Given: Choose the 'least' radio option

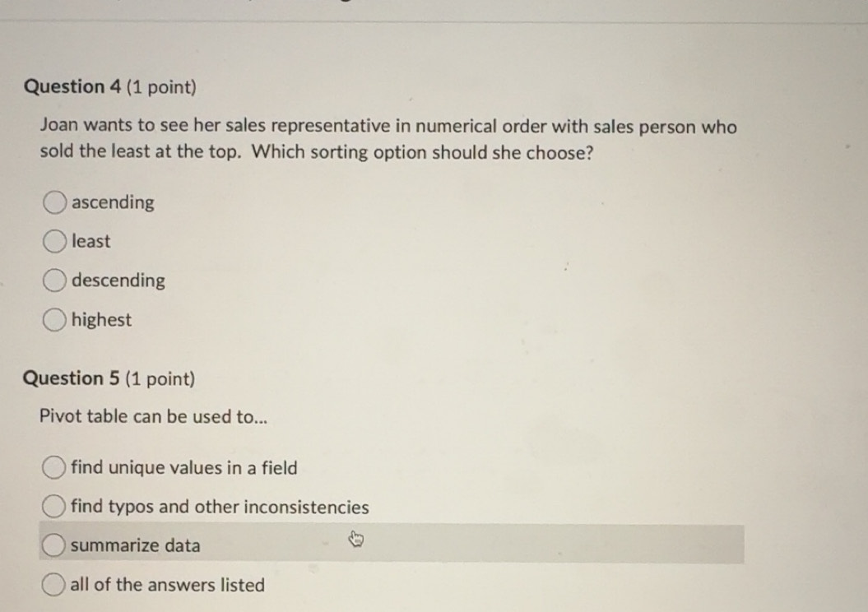Looking at the screenshot, I should tap(55, 242).
